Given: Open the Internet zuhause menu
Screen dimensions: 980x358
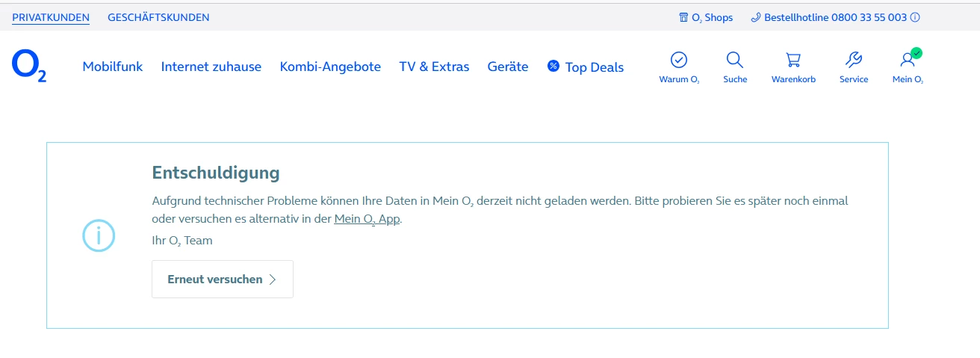Looking at the screenshot, I should 211,67.
